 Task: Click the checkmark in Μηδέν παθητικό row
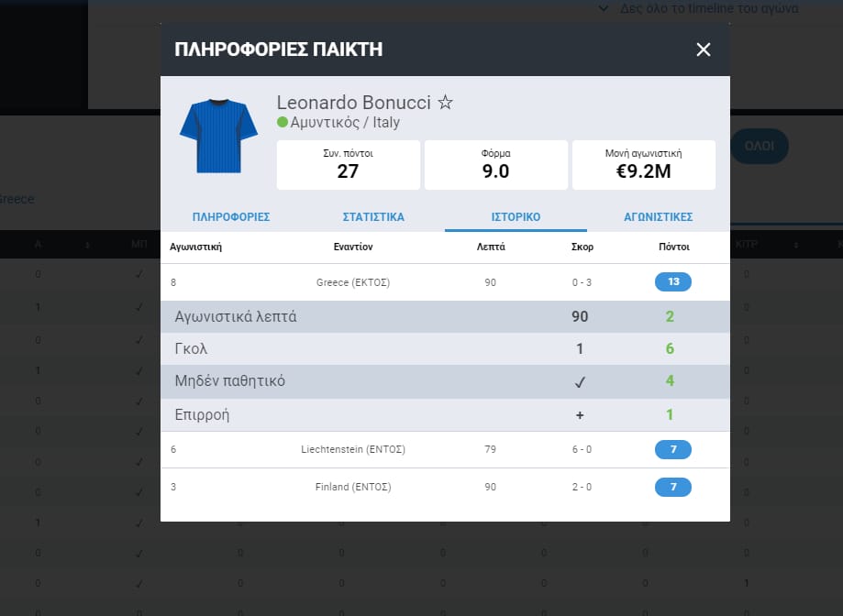point(580,382)
